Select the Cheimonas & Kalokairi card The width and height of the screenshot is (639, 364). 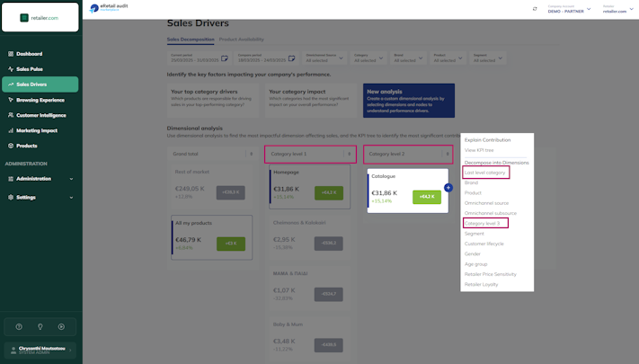310,235
